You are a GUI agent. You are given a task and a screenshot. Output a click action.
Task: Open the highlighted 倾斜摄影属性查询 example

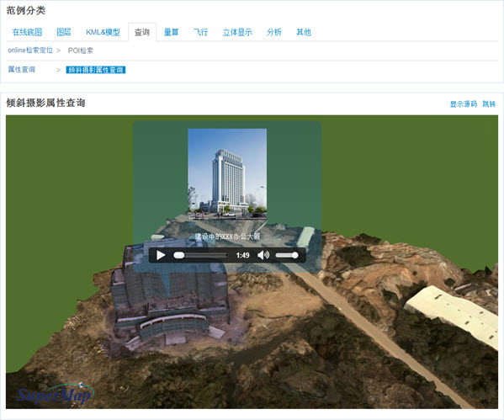(96, 70)
